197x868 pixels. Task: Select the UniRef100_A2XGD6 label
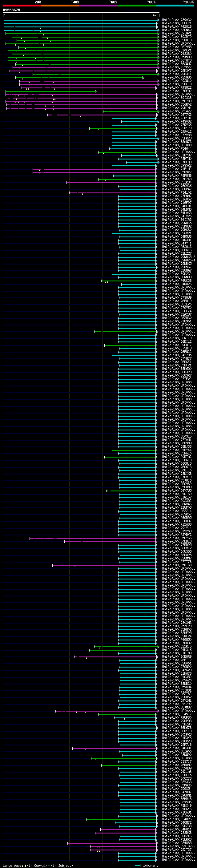[176, 78]
